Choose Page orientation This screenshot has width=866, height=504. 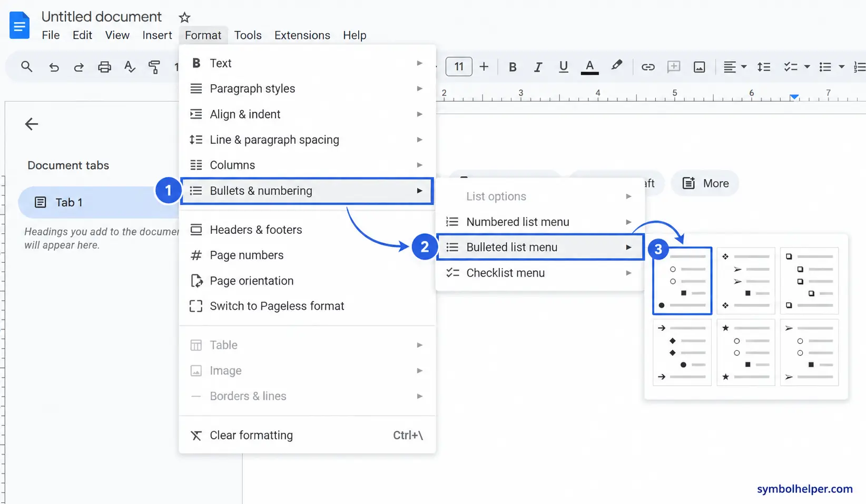(x=307, y=281)
